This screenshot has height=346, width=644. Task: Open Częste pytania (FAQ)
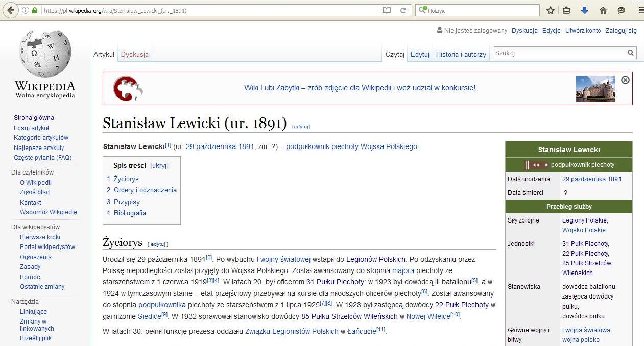coord(43,157)
